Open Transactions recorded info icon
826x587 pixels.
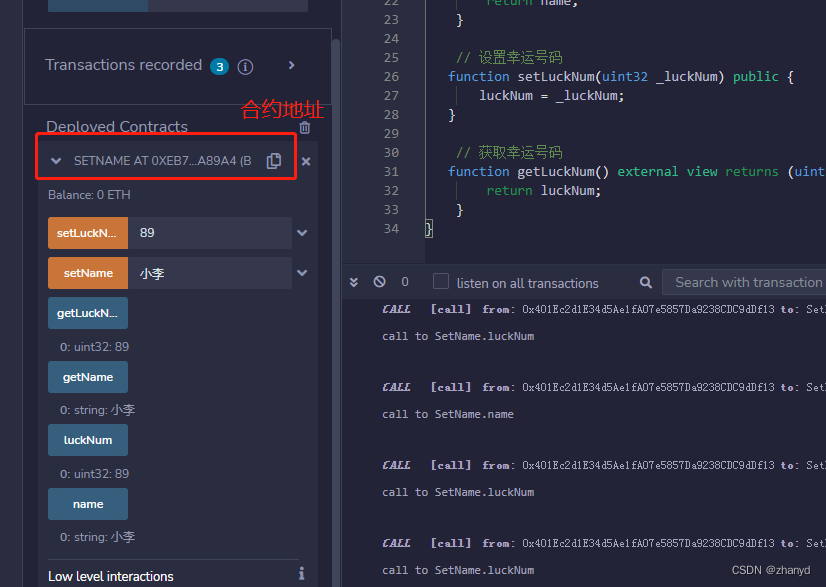[245, 66]
